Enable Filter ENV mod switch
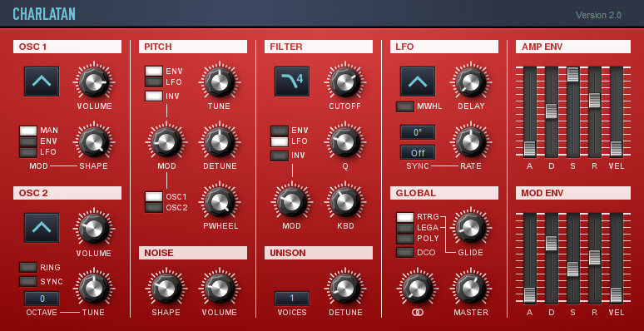 (x=280, y=131)
